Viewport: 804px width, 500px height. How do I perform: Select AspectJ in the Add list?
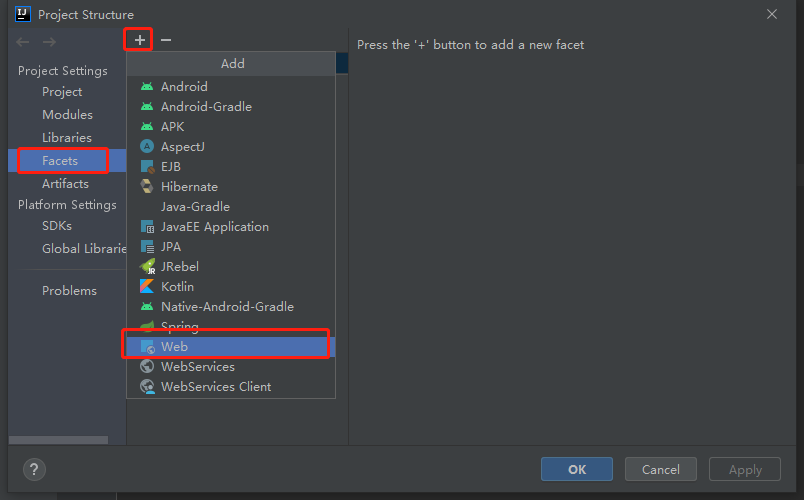pos(231,147)
